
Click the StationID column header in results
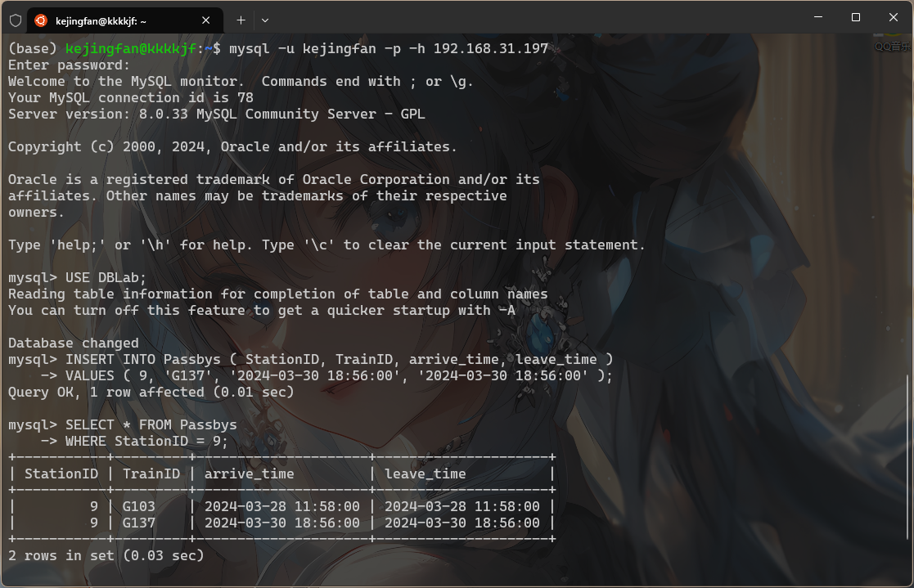click(x=61, y=474)
